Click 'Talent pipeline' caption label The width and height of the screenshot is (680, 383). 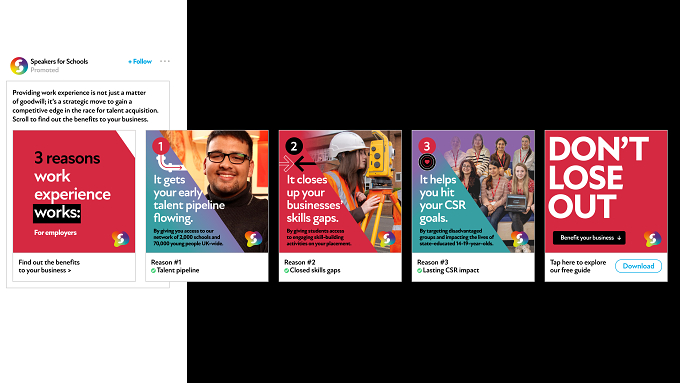tap(178, 270)
